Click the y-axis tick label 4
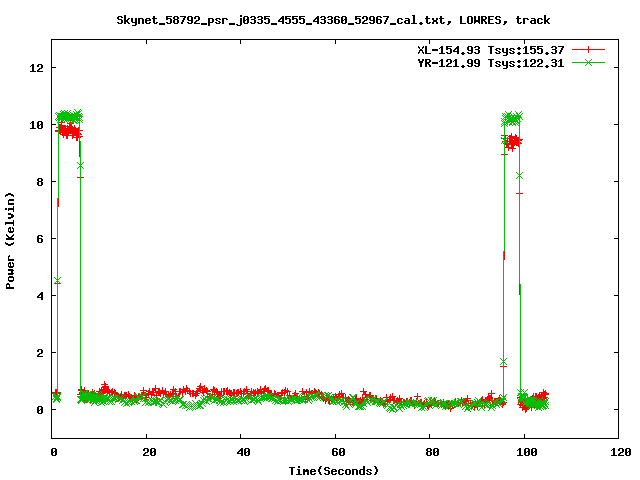640x480 pixels. click(40, 296)
